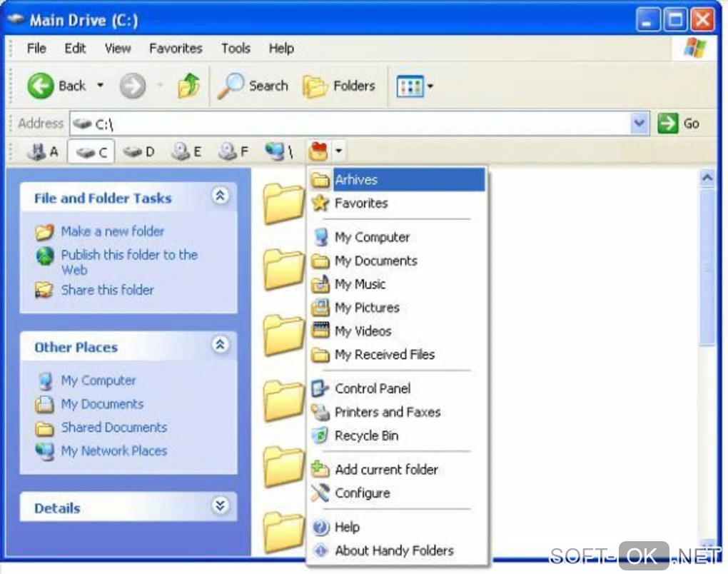
Task: Choose My Videos entry
Action: [398, 331]
